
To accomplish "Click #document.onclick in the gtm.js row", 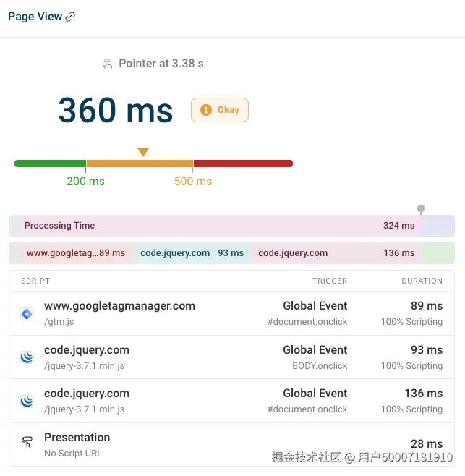I will (307, 322).
